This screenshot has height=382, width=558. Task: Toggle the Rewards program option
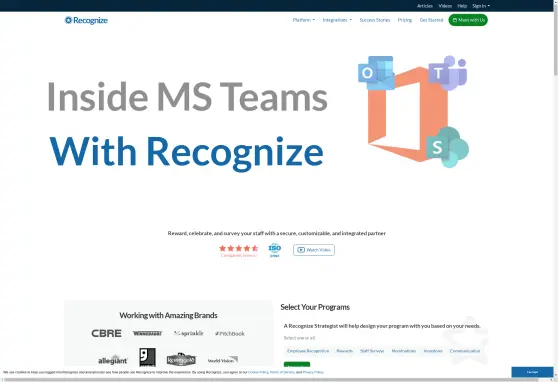[x=344, y=351]
